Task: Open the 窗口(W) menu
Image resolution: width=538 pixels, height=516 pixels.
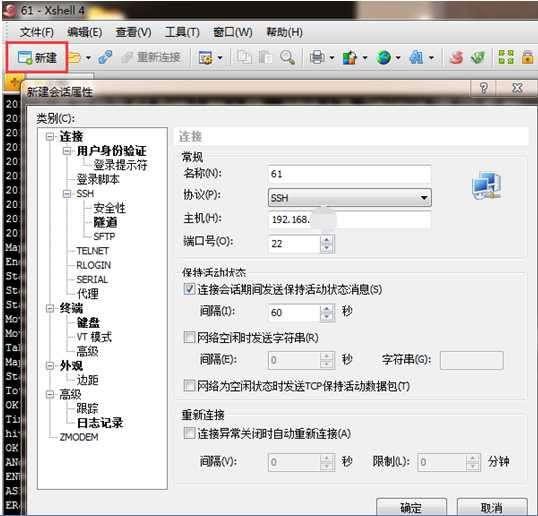Action: click(233, 32)
